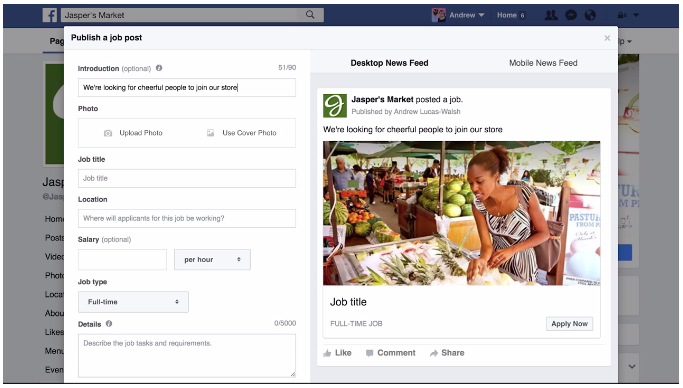Click the market photo in preview

461,213
